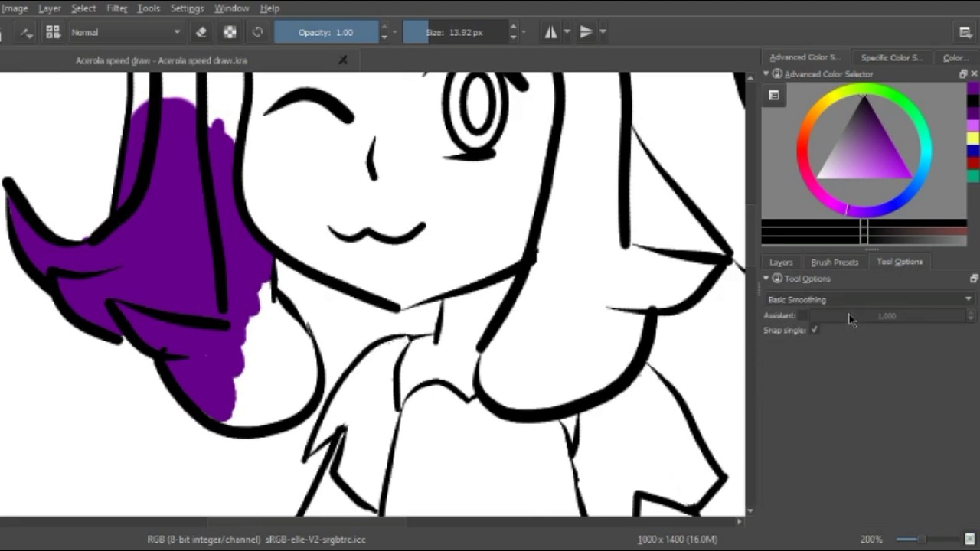
Task: Switch to the Brush Presets tab
Action: click(x=835, y=262)
